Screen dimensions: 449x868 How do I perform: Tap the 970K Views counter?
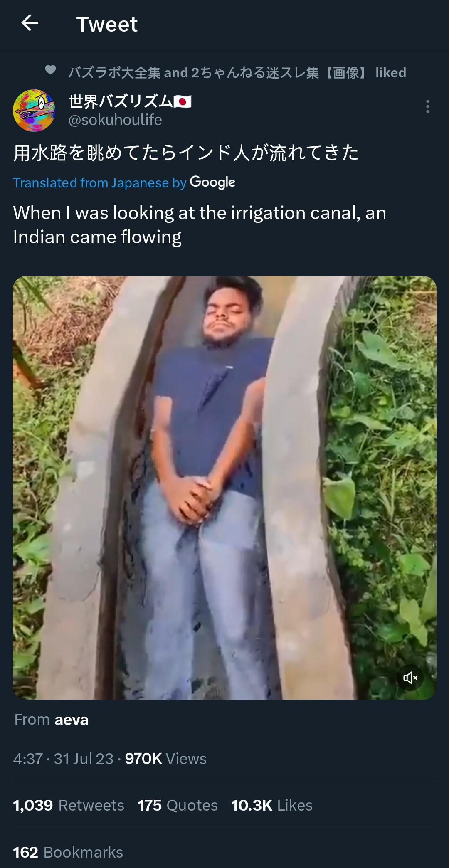pos(165,759)
